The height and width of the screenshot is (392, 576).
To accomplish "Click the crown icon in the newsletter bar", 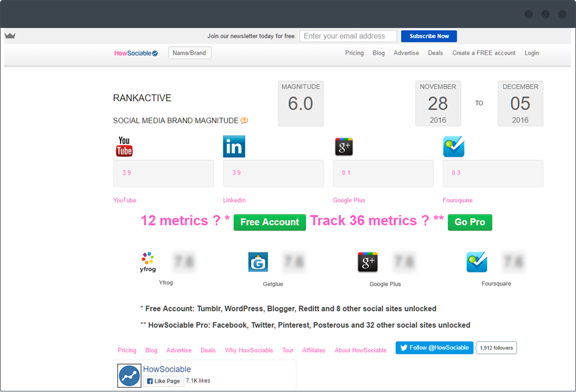I will pos(10,36).
